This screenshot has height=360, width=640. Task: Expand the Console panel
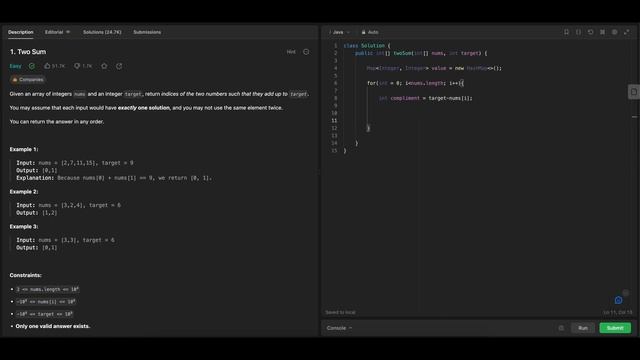pos(339,328)
